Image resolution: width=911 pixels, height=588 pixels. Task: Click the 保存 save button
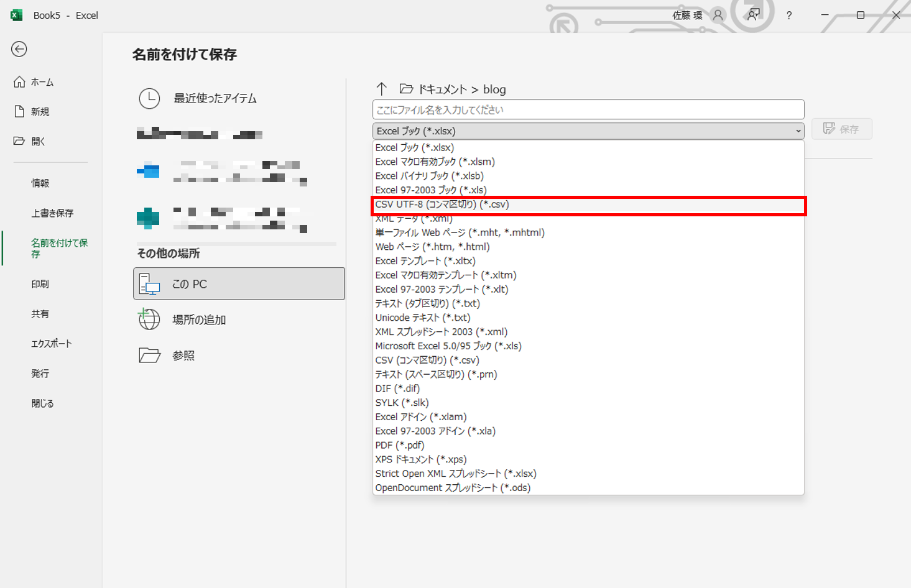click(x=842, y=129)
